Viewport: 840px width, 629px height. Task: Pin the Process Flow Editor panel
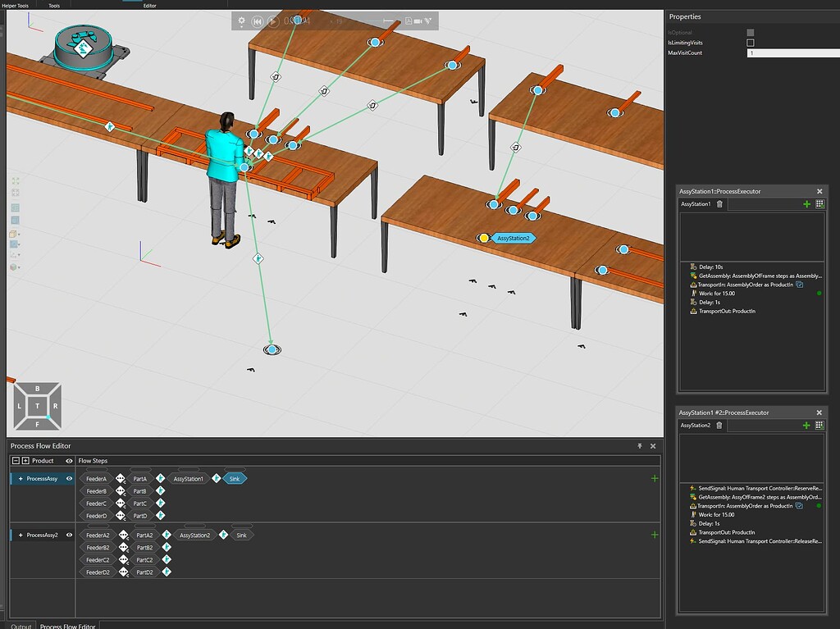(x=640, y=445)
